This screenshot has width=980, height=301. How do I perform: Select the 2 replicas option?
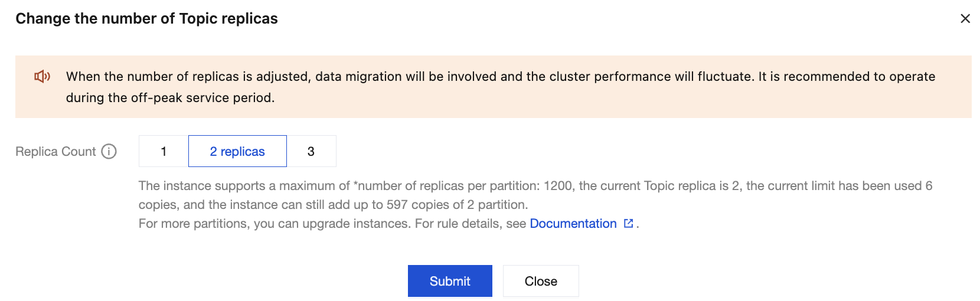[x=237, y=152]
